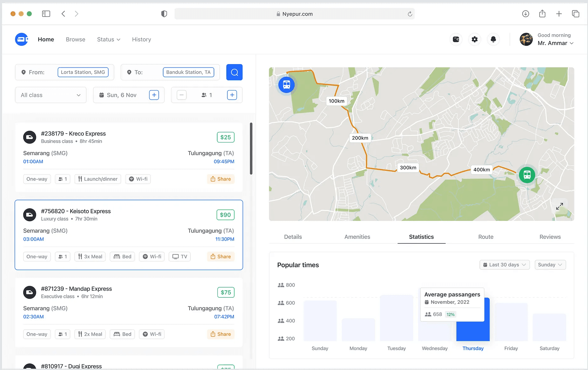
Task: Open the Last 30 days filter
Action: click(x=504, y=264)
